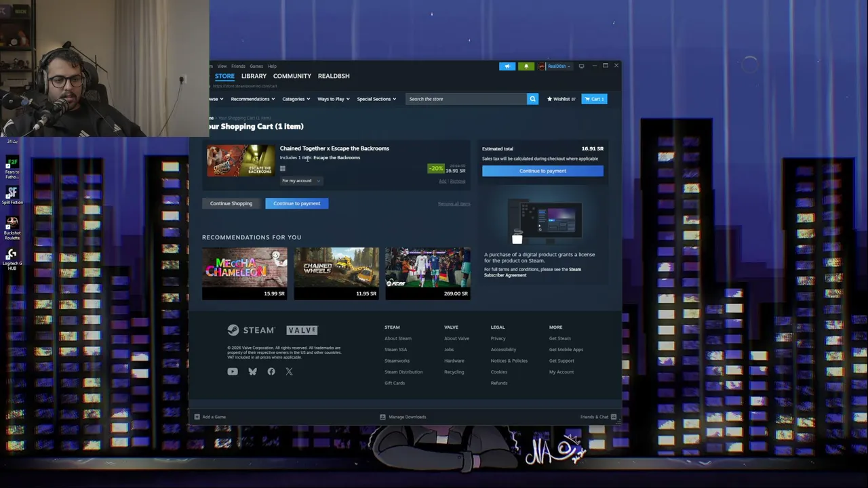
Task: Open the Facebook icon in footer
Action: point(271,371)
